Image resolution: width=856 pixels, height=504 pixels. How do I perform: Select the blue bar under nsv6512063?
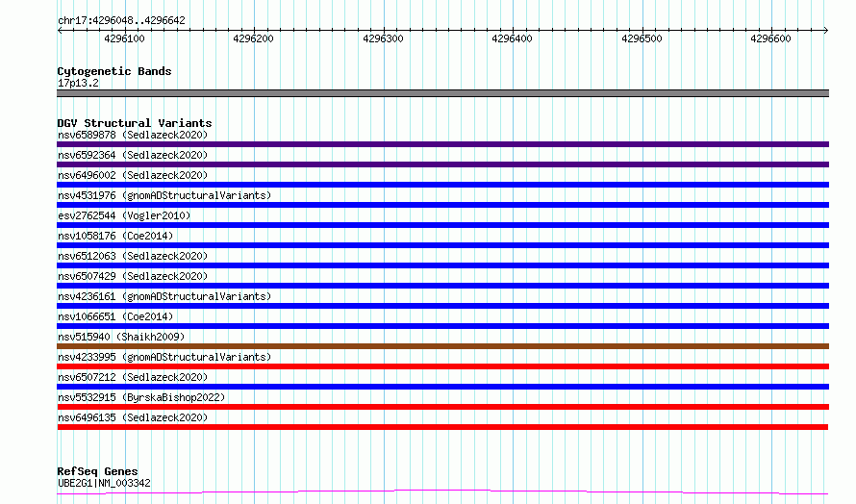tap(442, 265)
